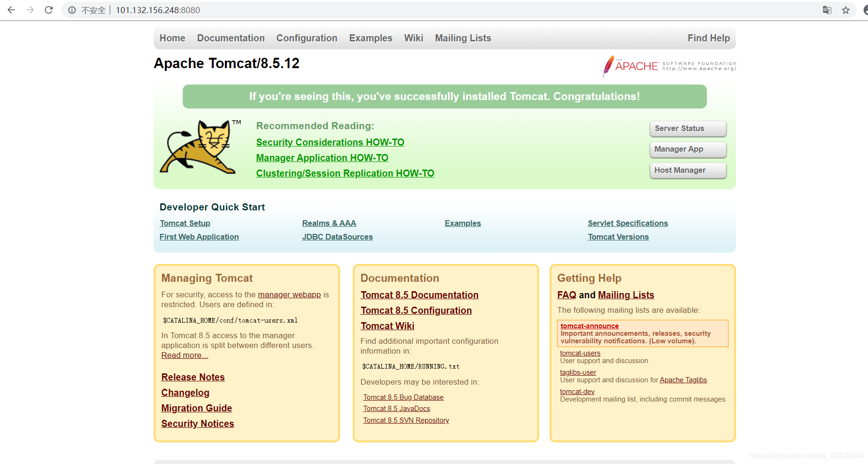Image resolution: width=868 pixels, height=464 pixels.
Task: Click the $CATALINA_HOME/RUNNING.txt path text
Action: (x=411, y=366)
